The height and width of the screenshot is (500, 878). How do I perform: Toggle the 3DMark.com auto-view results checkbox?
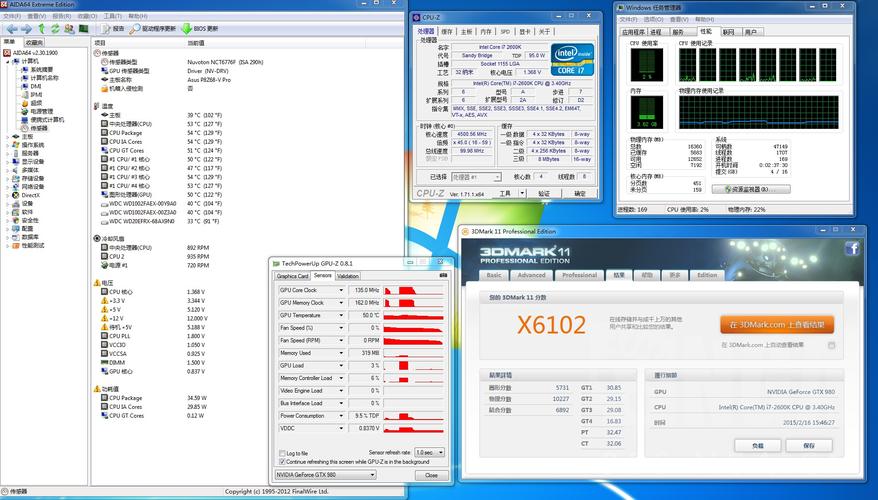[x=831, y=345]
